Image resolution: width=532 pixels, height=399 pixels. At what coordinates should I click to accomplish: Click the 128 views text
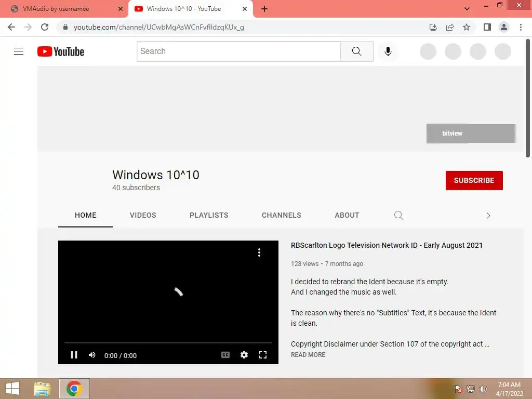304,263
